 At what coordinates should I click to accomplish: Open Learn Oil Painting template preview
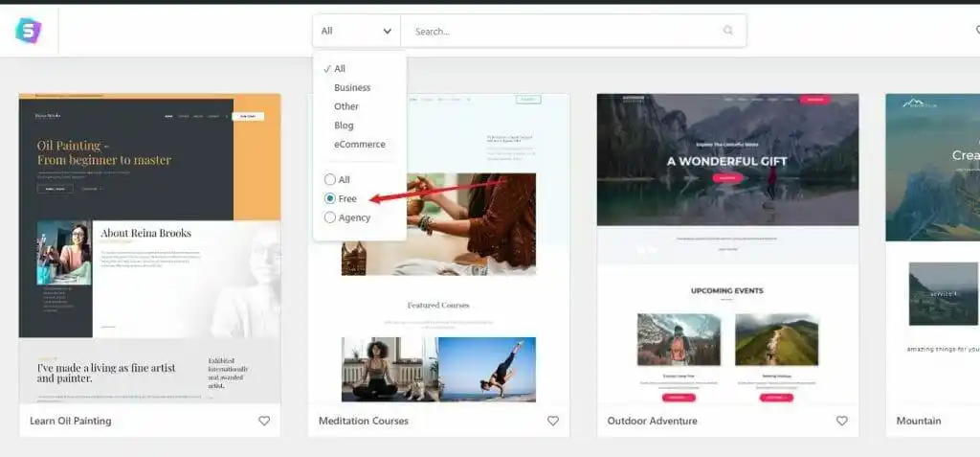tap(149, 249)
